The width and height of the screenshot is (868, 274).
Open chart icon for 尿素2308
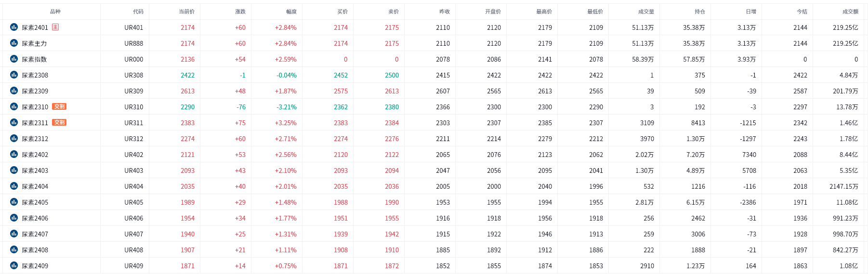coord(14,75)
